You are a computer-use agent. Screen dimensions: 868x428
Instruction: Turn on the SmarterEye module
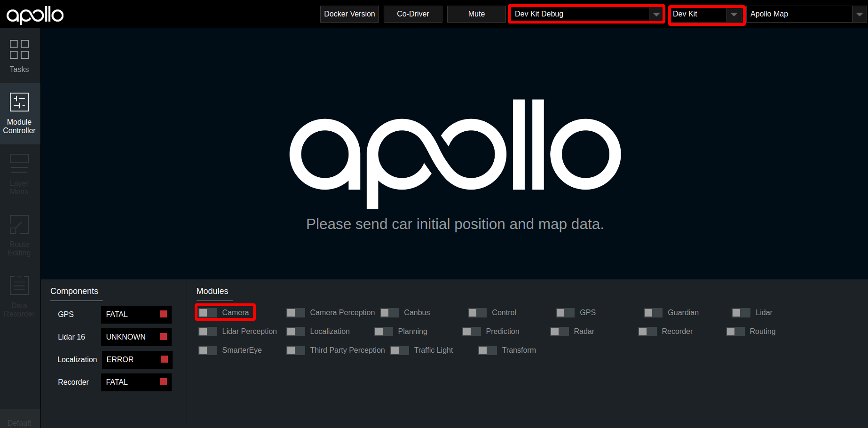tap(207, 350)
